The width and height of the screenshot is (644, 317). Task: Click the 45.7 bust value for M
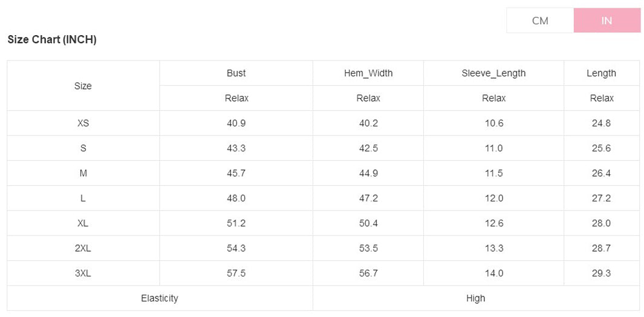coord(236,174)
